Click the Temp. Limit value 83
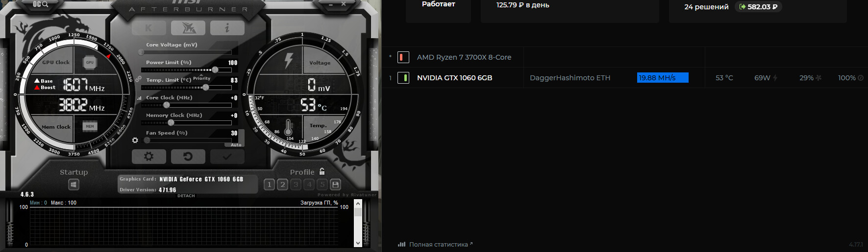 234,80
